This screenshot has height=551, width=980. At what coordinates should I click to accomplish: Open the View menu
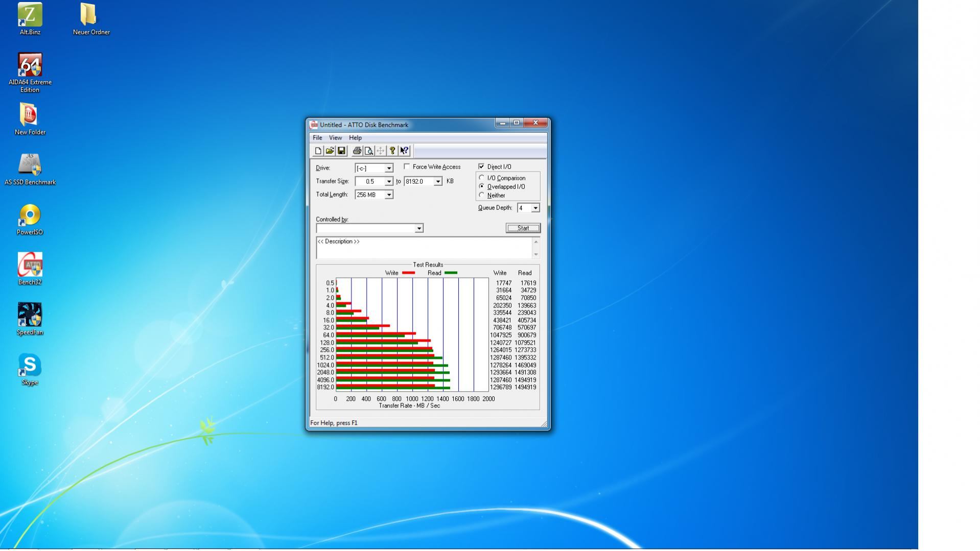[x=335, y=137]
